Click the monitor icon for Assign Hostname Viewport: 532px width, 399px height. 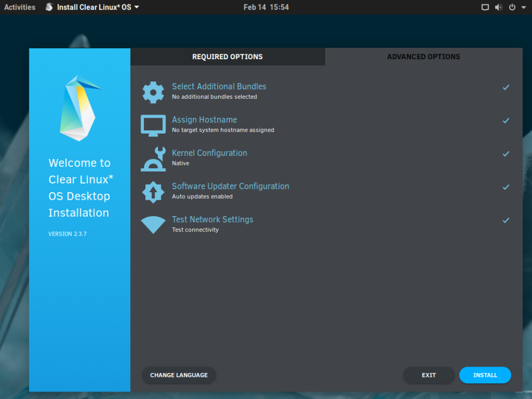(153, 125)
